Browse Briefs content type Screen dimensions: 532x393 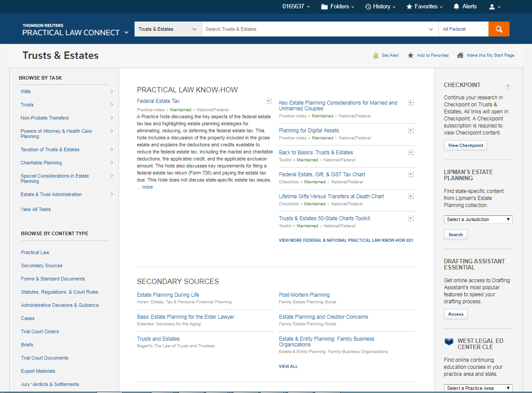point(27,345)
